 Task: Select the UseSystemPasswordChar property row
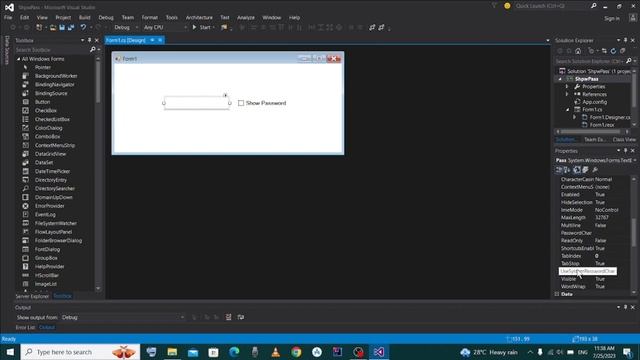(x=588, y=271)
